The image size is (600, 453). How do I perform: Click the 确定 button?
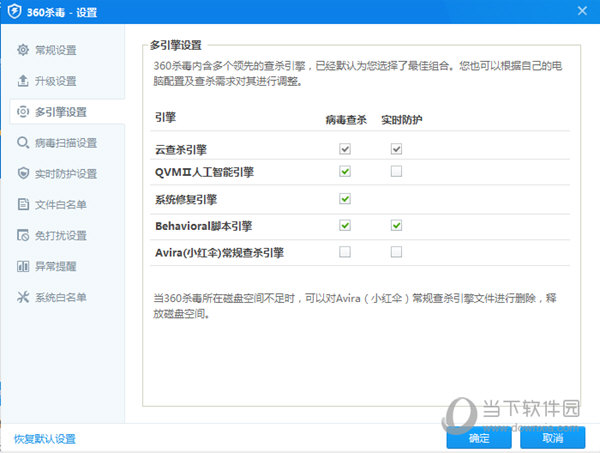(479, 438)
